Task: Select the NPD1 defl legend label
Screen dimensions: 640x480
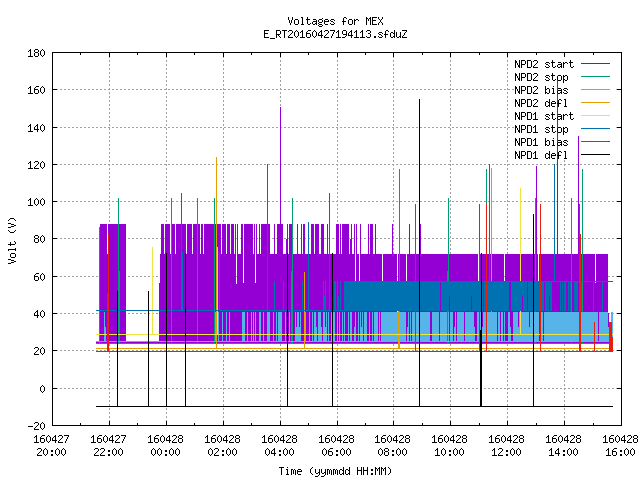Action: pyautogui.click(x=541, y=155)
